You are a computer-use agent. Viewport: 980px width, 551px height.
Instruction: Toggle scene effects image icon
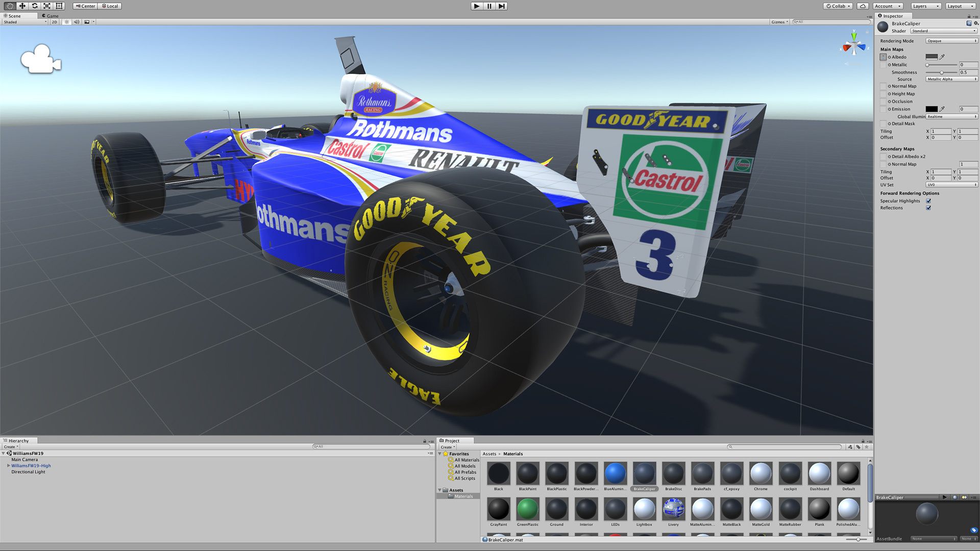(x=87, y=22)
